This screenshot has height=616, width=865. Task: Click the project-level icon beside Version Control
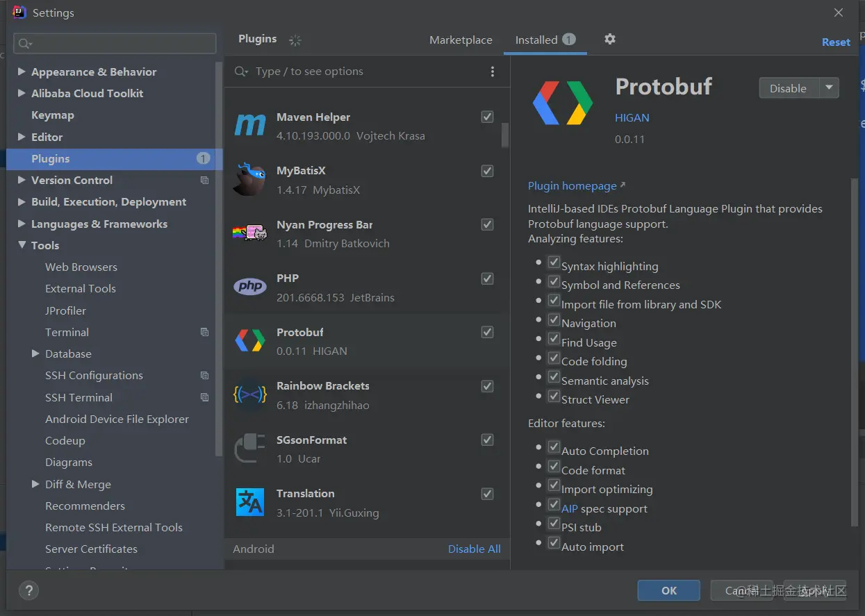point(204,180)
